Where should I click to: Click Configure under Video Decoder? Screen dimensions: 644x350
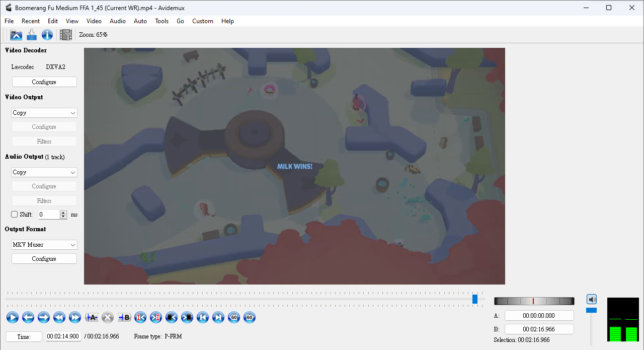coord(44,82)
